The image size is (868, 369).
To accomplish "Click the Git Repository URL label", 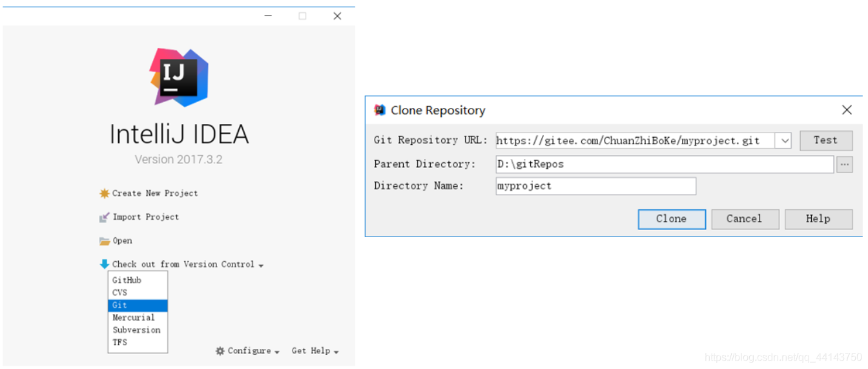I will (x=431, y=140).
